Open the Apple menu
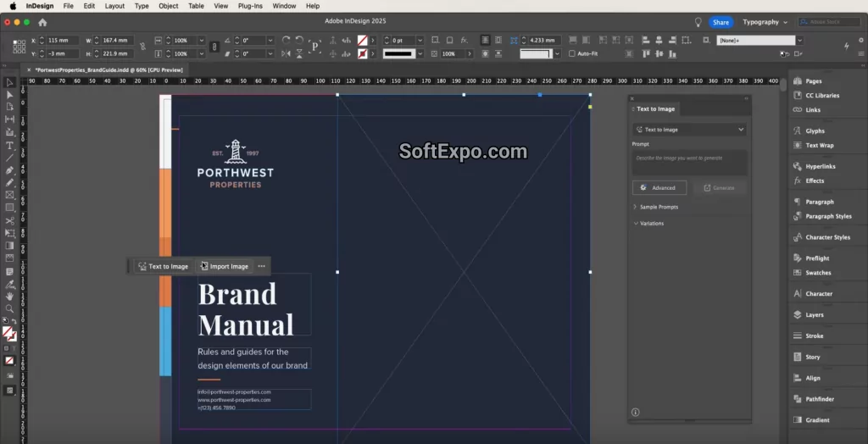The height and width of the screenshot is (444, 868). pos(13,6)
